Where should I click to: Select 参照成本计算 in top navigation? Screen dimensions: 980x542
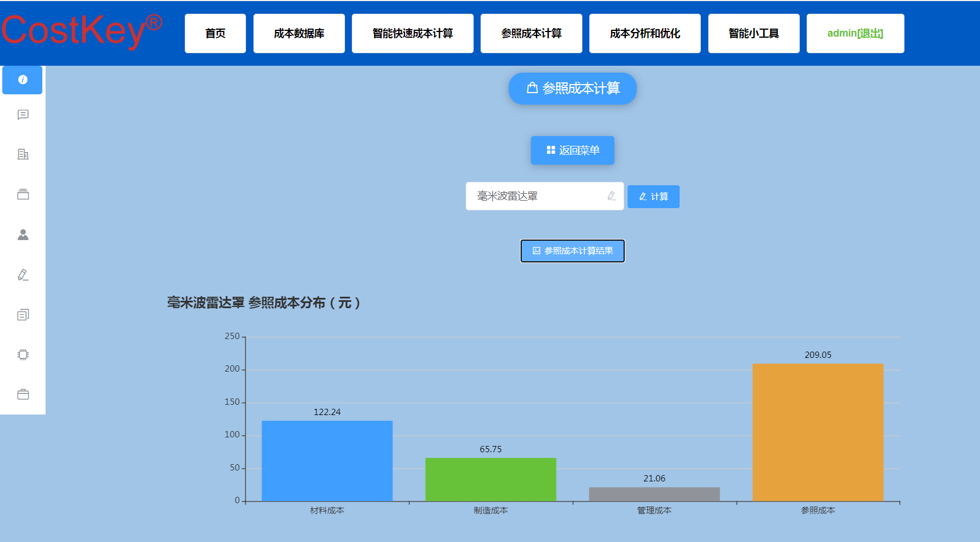click(531, 33)
